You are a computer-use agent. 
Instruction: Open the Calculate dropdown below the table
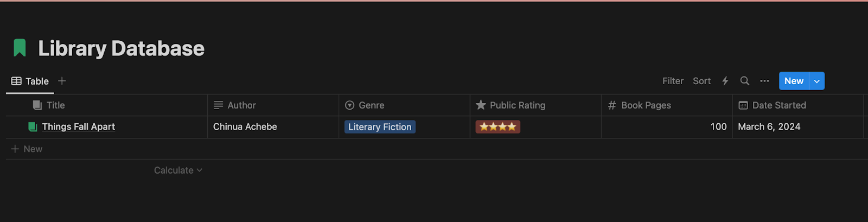[x=178, y=170]
